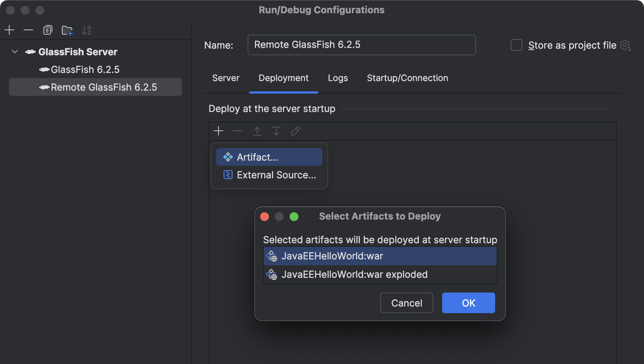The width and height of the screenshot is (644, 364).
Task: Select the JavaEEHelloWorld:war exploded artifact
Action: point(355,274)
